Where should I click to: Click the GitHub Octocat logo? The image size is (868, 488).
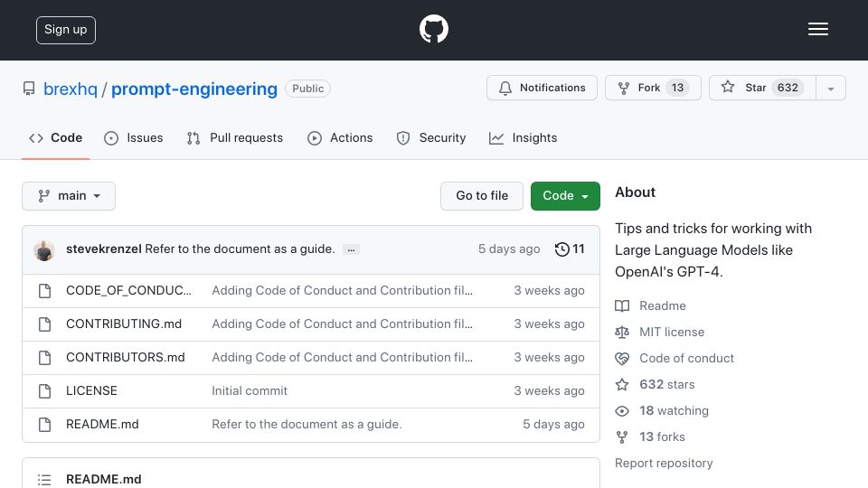click(433, 29)
